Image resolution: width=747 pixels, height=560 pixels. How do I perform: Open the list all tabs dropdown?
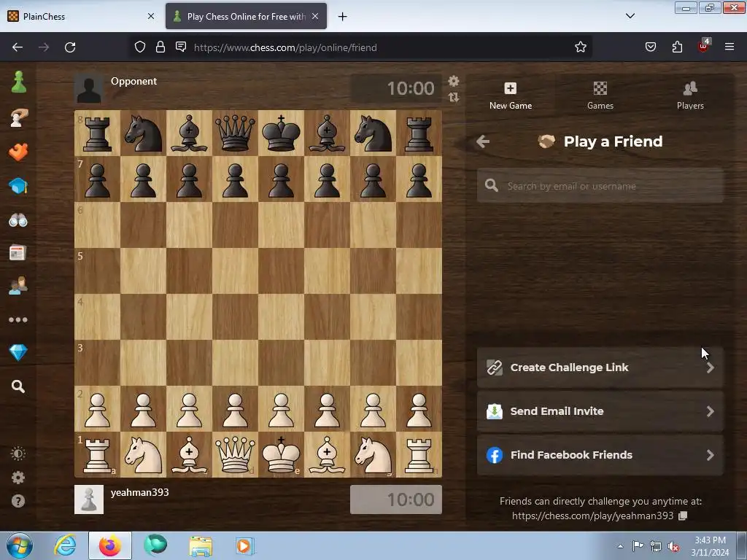(x=630, y=16)
